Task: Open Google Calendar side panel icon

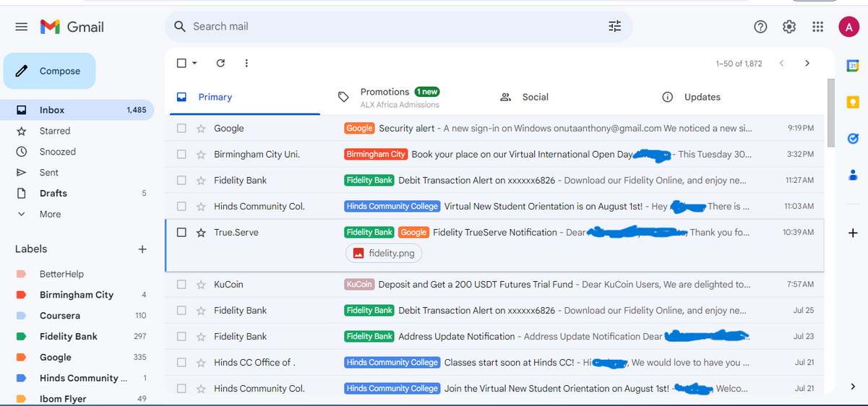Action: [853, 66]
